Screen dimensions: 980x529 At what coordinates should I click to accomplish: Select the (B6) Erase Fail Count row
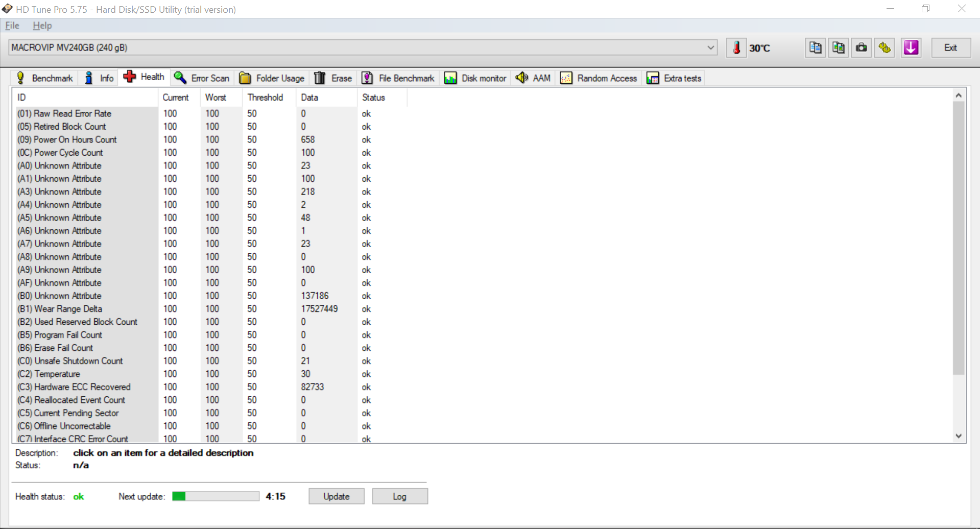click(x=210, y=348)
